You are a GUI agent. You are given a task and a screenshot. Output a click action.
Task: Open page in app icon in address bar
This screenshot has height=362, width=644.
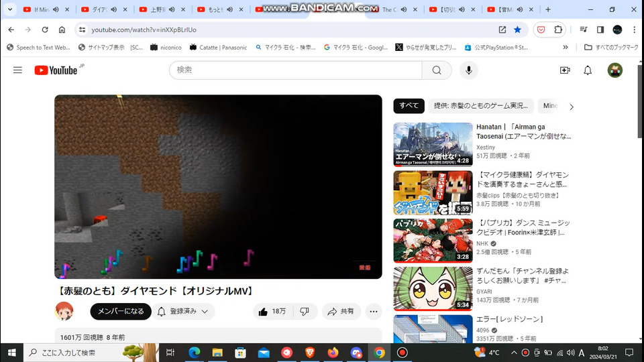pyautogui.click(x=502, y=29)
